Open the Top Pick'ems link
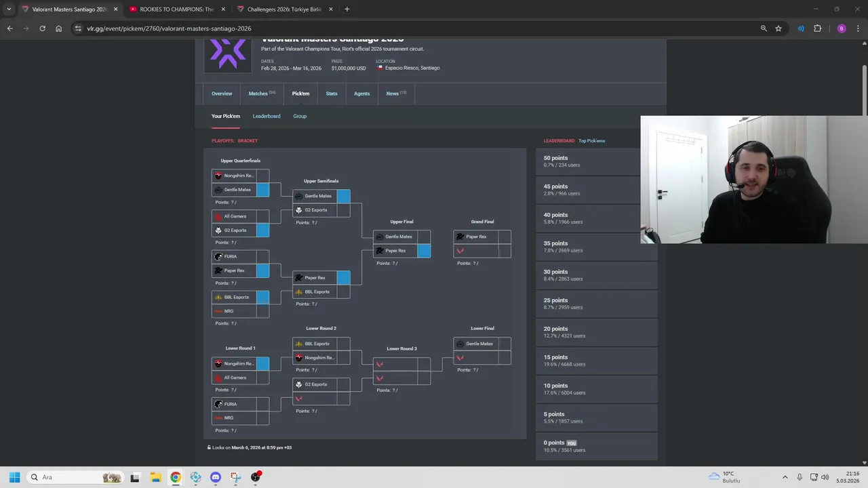Viewport: 868px width, 488px height. click(x=591, y=141)
